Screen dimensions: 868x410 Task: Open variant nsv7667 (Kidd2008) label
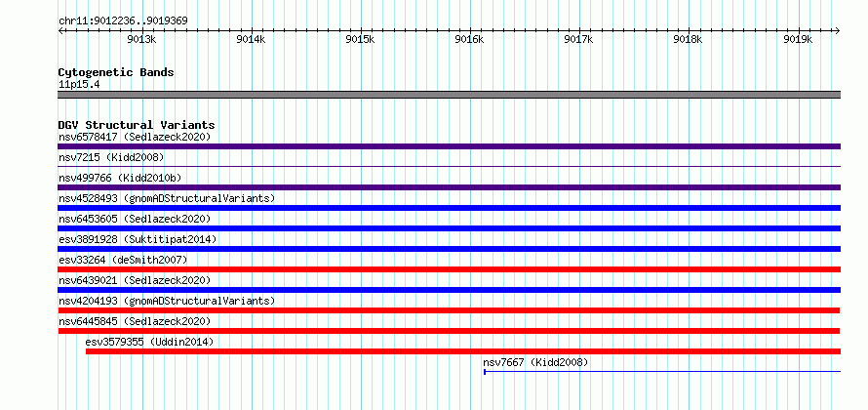[535, 362]
